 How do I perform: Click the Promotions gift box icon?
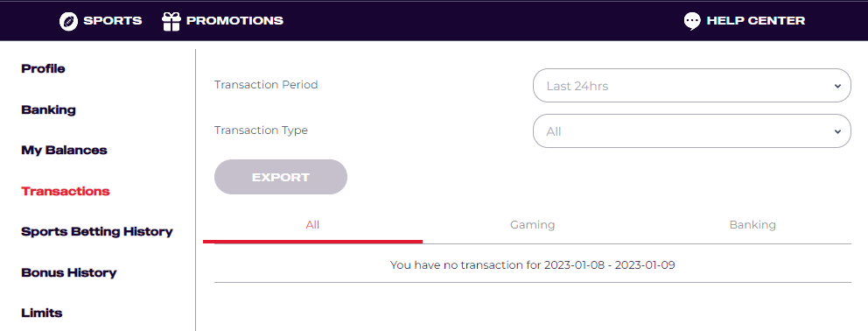click(x=171, y=21)
